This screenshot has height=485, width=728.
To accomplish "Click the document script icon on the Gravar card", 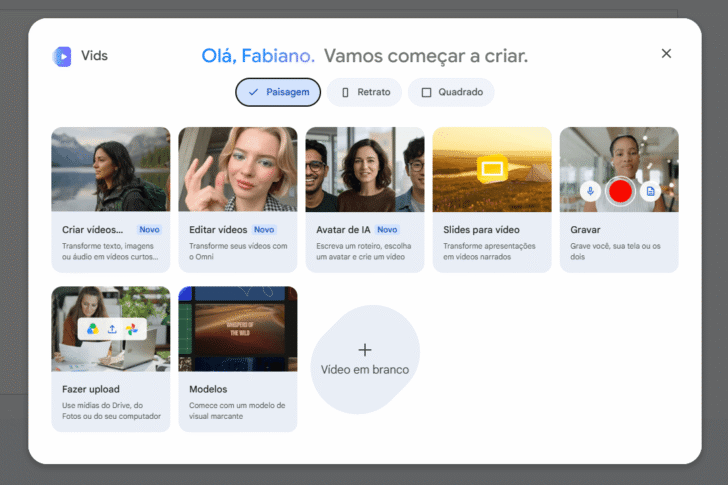I will click(650, 191).
